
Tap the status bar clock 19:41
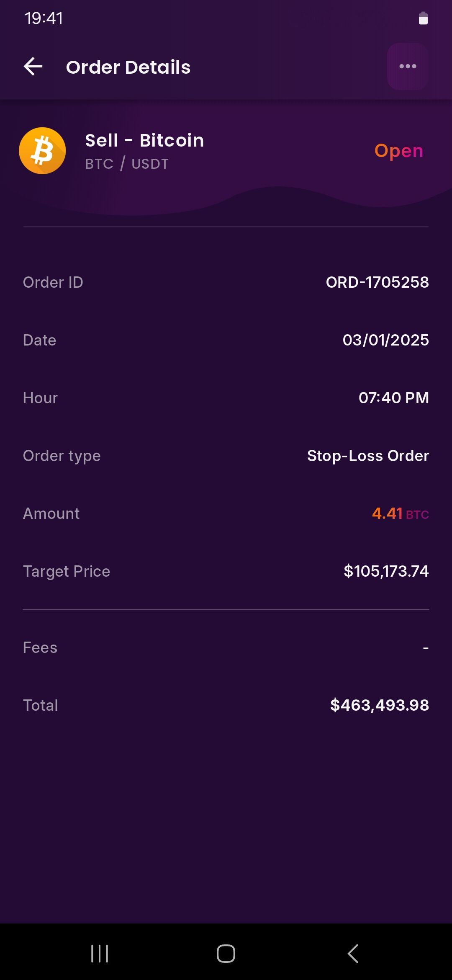point(44,18)
